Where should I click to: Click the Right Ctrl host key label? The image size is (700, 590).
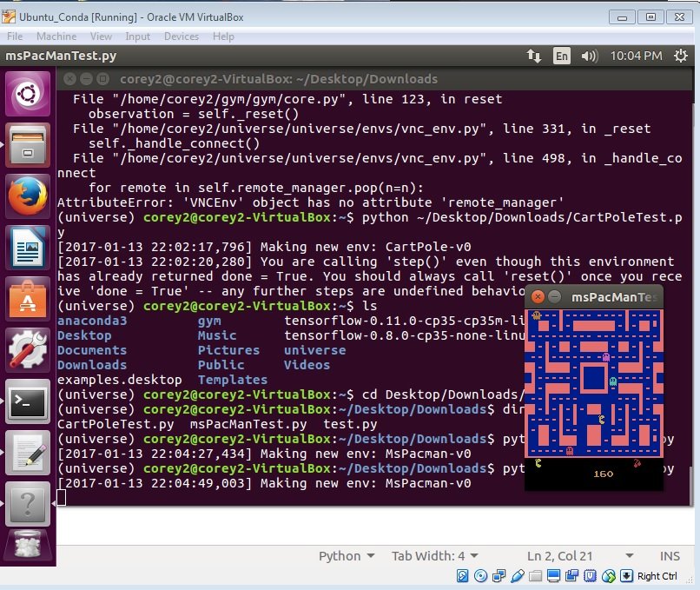tap(657, 576)
